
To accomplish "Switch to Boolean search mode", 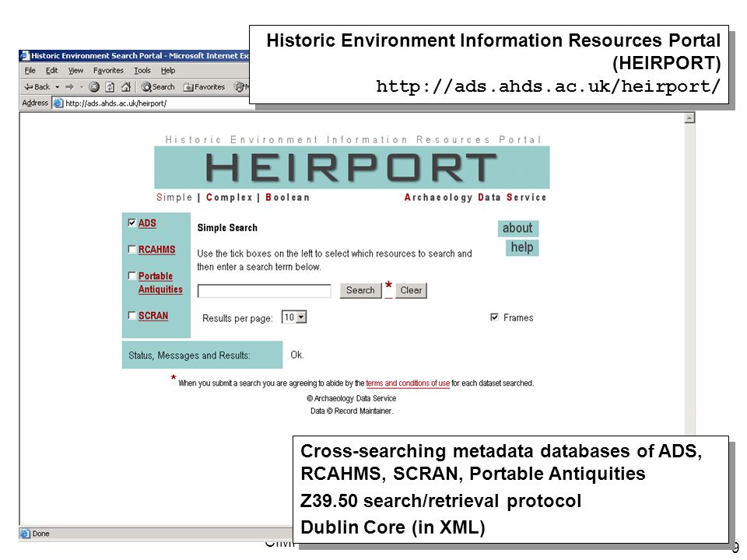I will (x=287, y=197).
